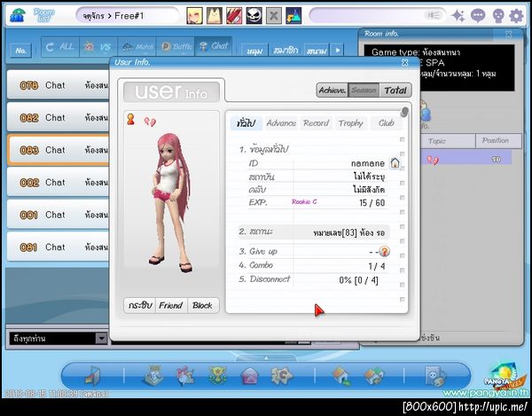The image size is (532, 416).
Task: Select room 001 Chat
Action: 58,215
